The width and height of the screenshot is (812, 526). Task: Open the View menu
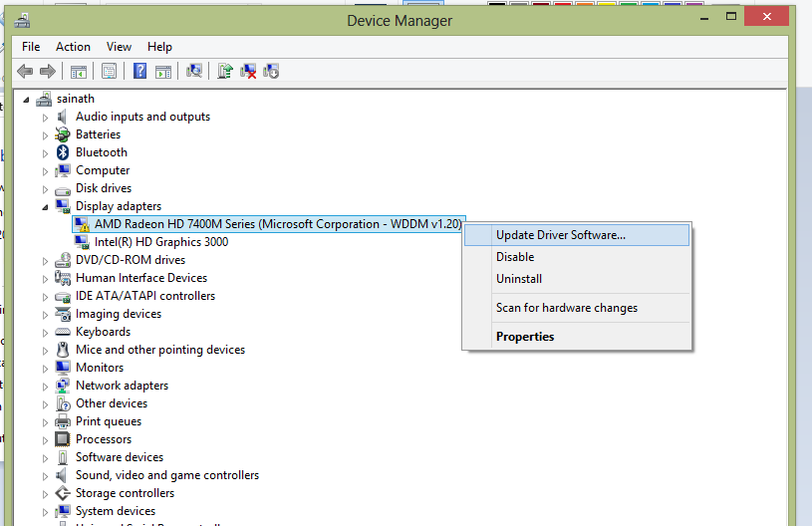120,47
